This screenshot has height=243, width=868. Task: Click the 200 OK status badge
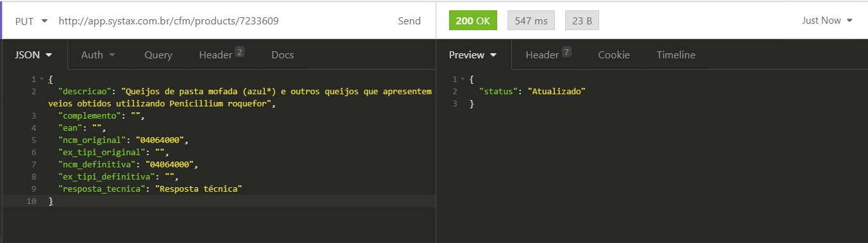(473, 21)
